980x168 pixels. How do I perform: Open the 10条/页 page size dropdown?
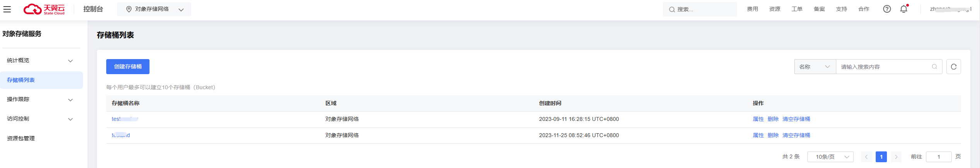click(830, 157)
